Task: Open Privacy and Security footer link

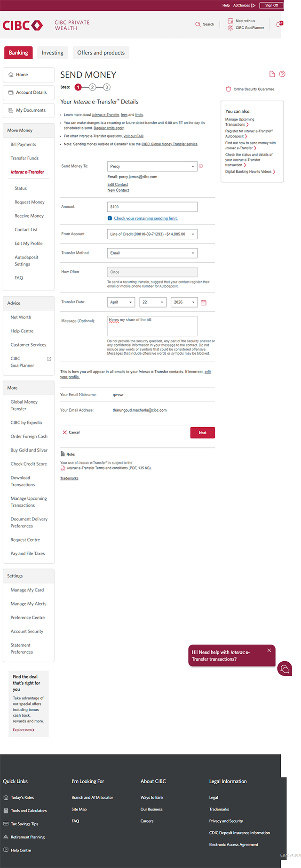Action: point(226,821)
